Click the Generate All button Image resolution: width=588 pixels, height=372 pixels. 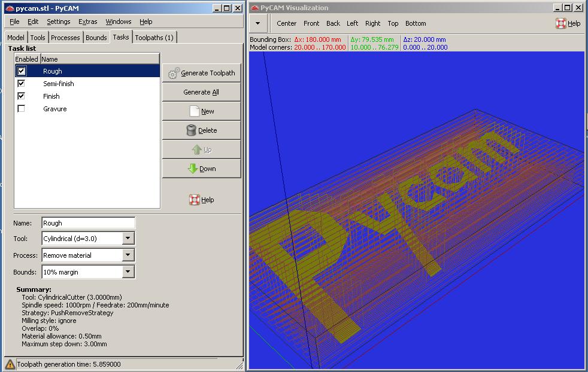pos(201,92)
